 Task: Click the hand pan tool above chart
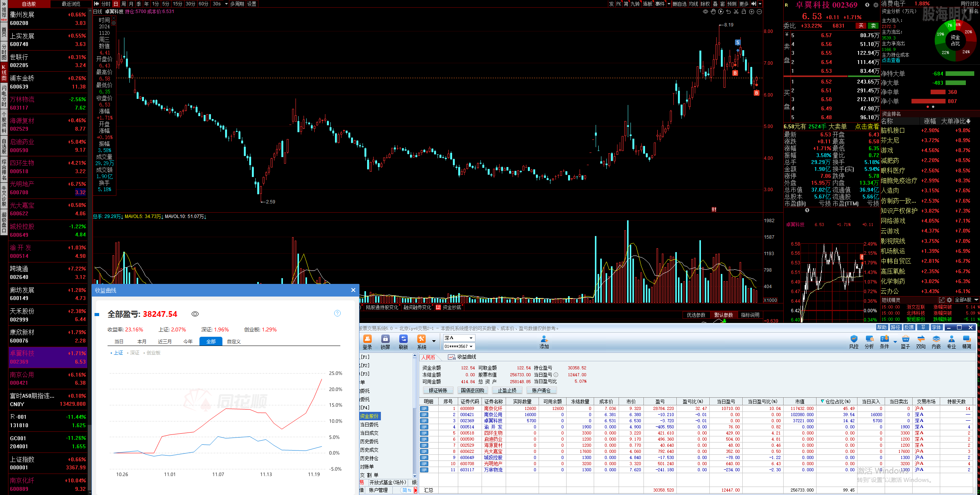tap(713, 12)
